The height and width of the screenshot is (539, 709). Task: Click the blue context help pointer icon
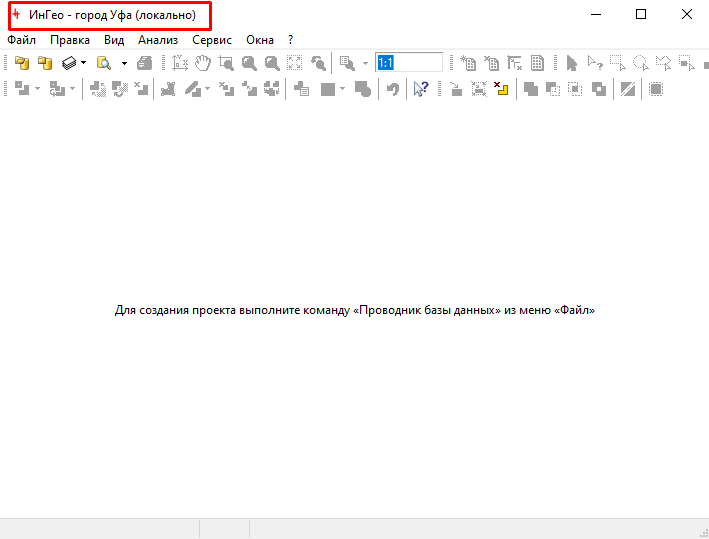click(x=421, y=89)
